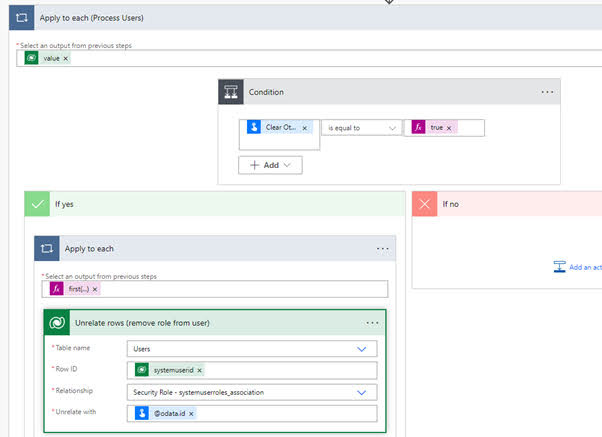Open the 'is equal to' operator dropdown

click(x=361, y=128)
